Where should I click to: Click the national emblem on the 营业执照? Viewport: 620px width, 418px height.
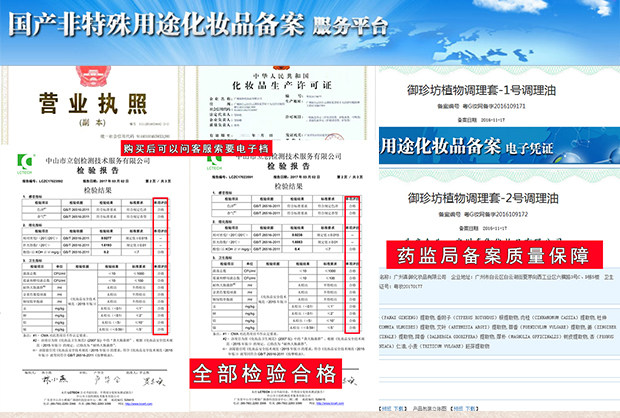tap(93, 76)
